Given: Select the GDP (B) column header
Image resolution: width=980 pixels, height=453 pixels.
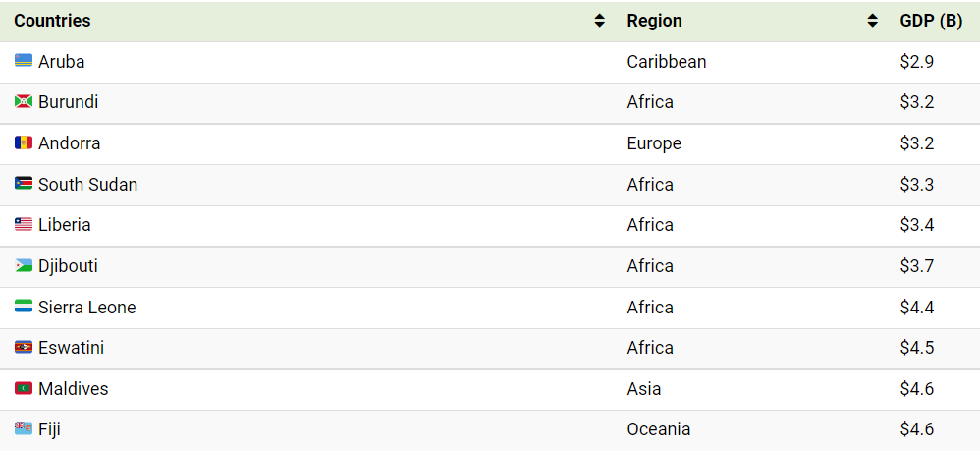Looking at the screenshot, I should [931, 21].
